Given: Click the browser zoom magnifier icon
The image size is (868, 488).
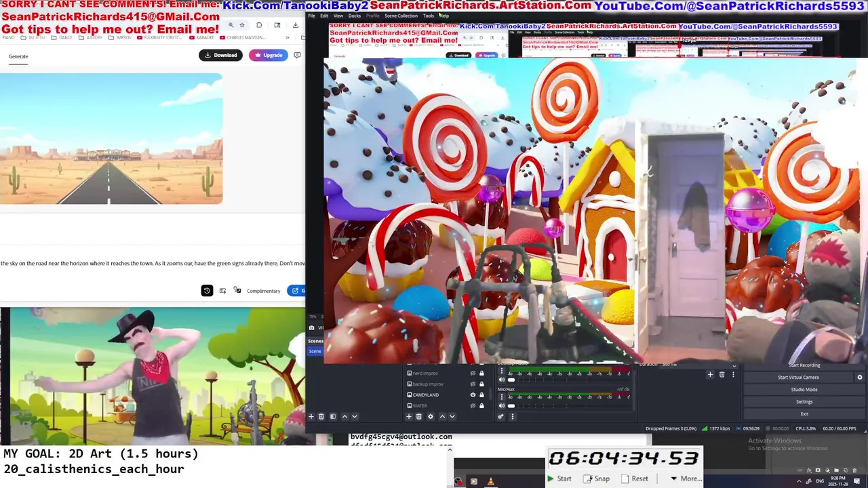Looking at the screenshot, I should [x=231, y=25].
